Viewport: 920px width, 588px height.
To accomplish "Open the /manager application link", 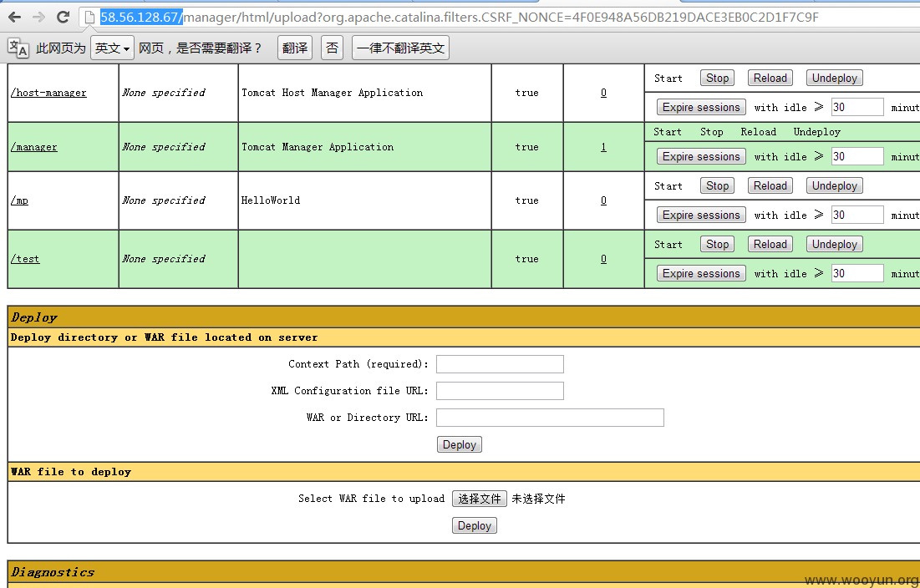I will tap(34, 147).
